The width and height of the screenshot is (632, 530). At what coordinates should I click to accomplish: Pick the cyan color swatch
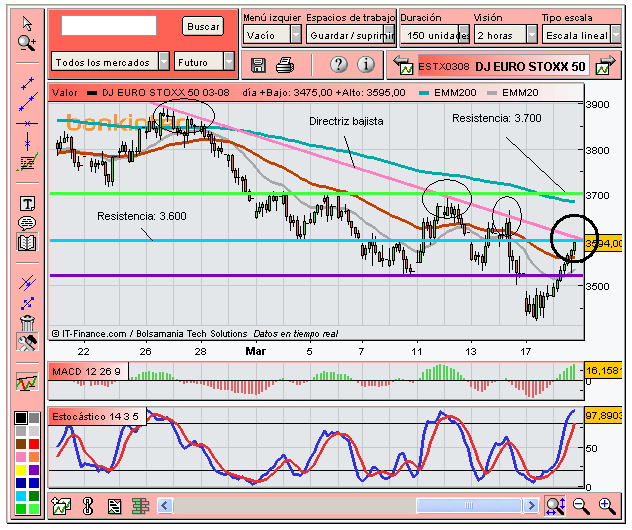(21, 496)
